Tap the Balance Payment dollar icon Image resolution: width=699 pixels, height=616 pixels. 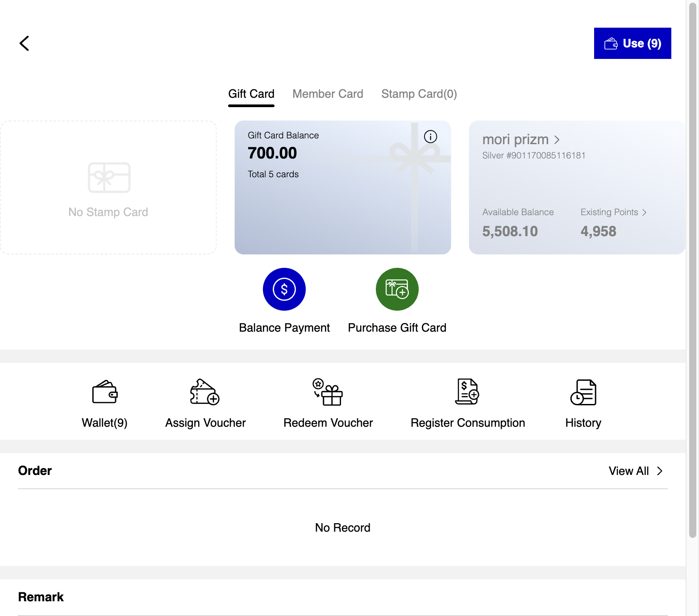(284, 289)
